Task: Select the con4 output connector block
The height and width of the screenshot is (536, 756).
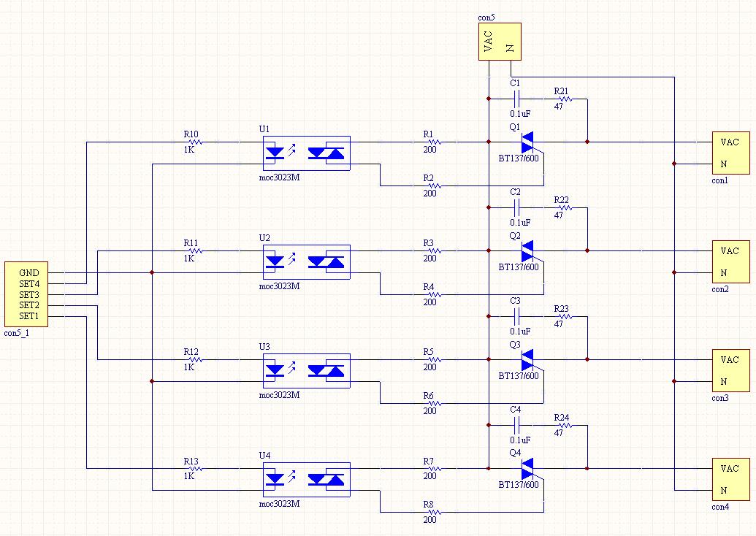Action: tap(731, 479)
